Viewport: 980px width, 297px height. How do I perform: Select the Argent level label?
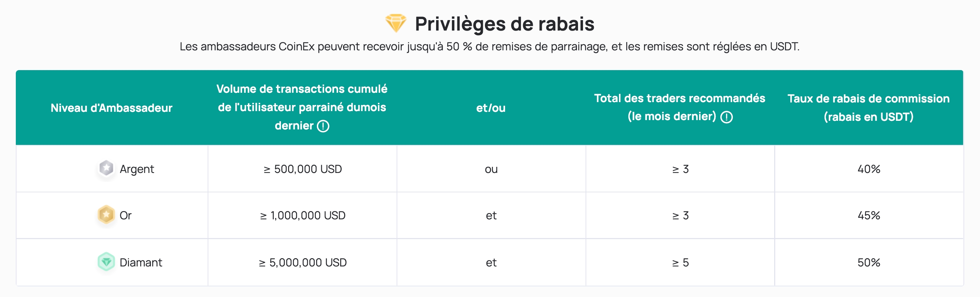coord(137,169)
